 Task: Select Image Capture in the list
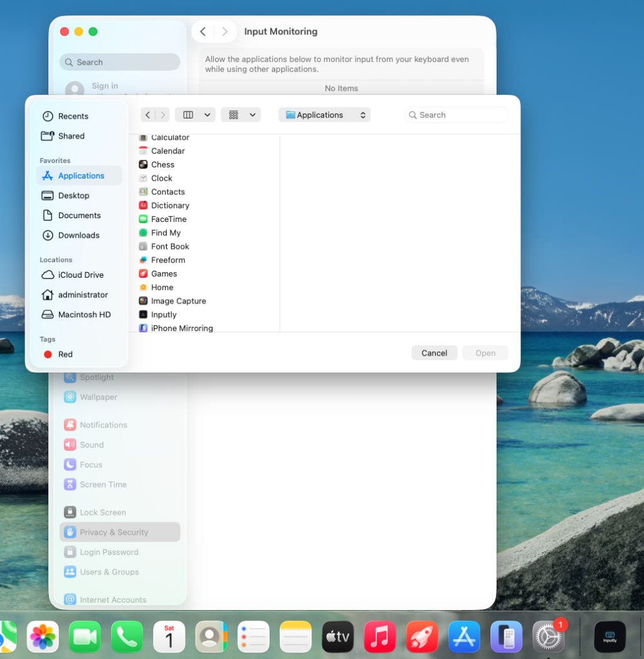[178, 301]
